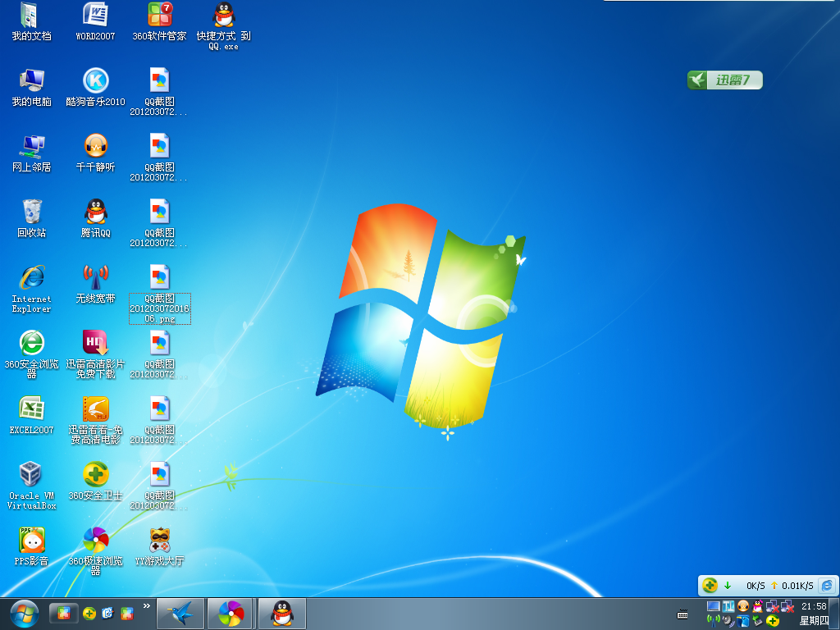Open the 360安全浏览器 desktop icon
Screen dimensions: 840x630
tap(32, 354)
